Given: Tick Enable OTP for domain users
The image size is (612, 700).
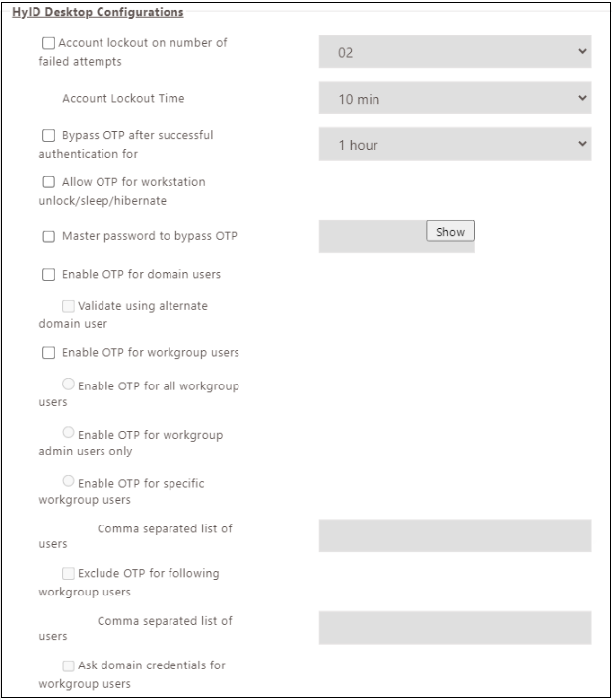Looking at the screenshot, I should (x=49, y=273).
